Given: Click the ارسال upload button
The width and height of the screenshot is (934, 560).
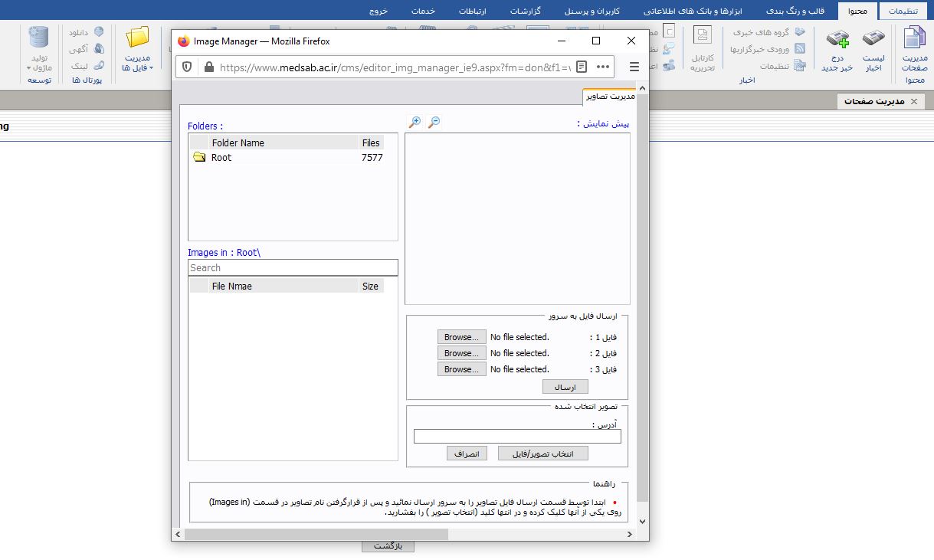Looking at the screenshot, I should click(x=565, y=387).
